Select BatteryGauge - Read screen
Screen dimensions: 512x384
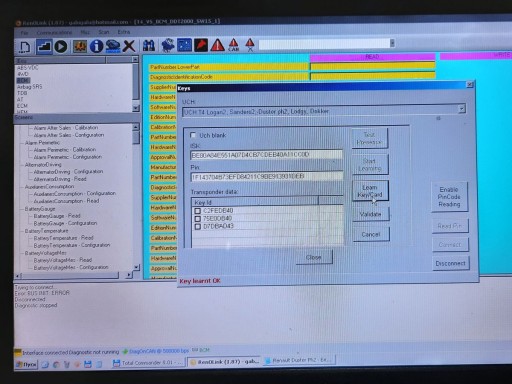[x=57, y=216]
